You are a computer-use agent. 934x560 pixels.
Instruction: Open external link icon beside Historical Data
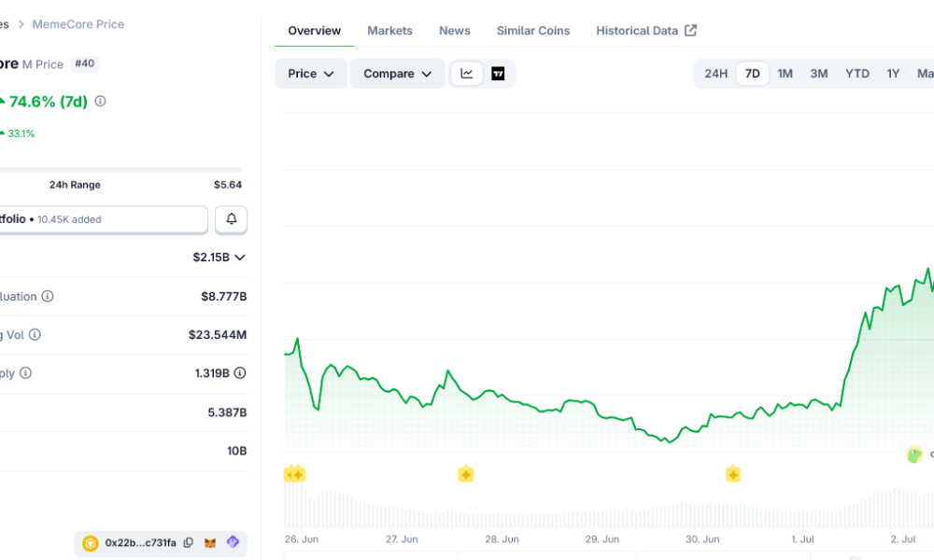(690, 31)
